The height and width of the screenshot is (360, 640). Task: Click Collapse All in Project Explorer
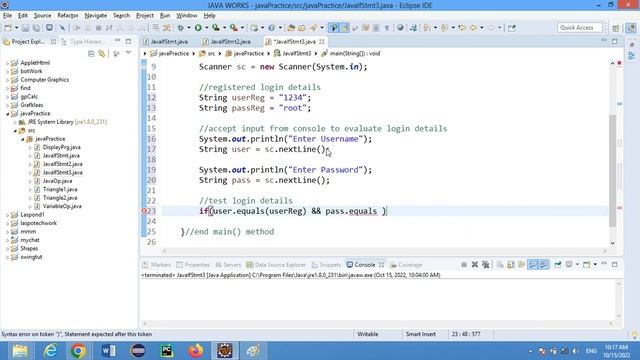coord(91,53)
